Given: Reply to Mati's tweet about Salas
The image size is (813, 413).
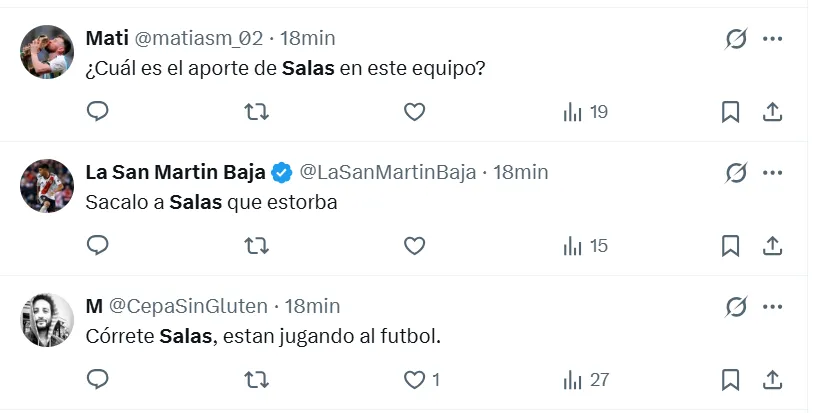Looking at the screenshot, I should click(97, 112).
